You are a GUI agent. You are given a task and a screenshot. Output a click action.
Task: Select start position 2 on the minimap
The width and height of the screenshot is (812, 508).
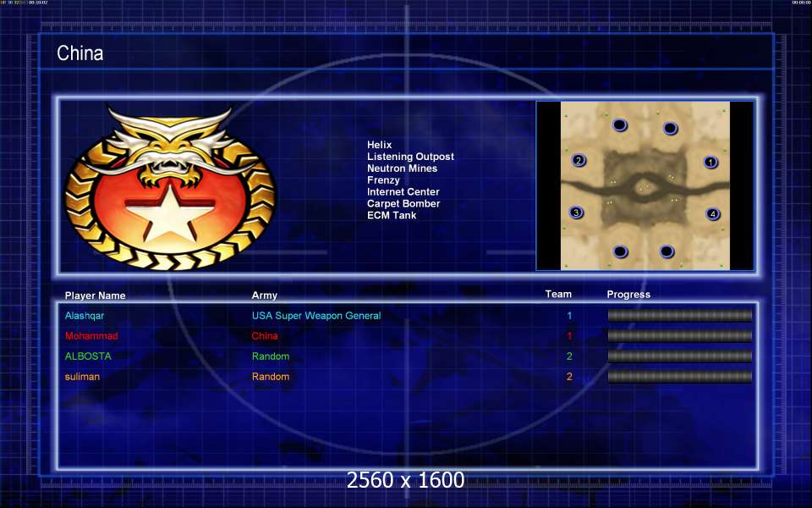click(x=579, y=160)
